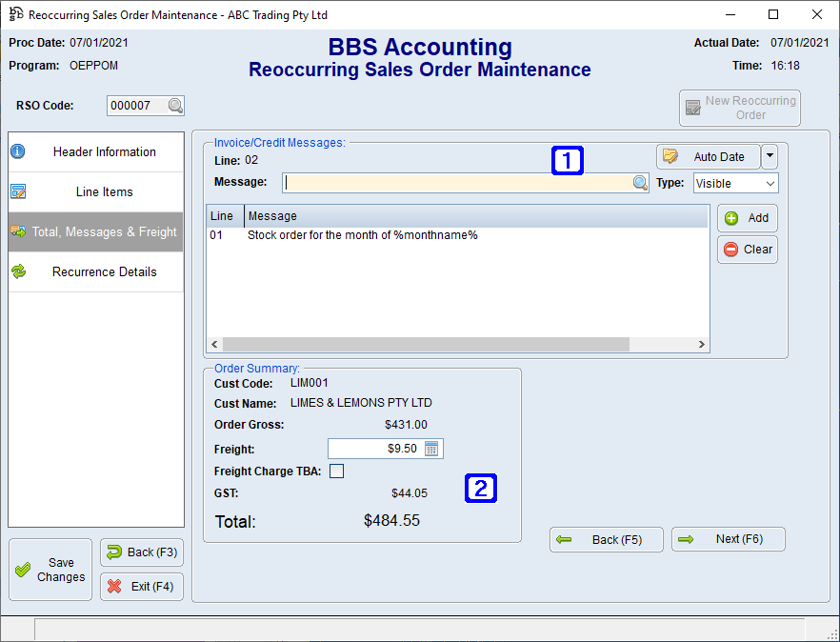Image resolution: width=840 pixels, height=642 pixels.
Task: Open the message Type dropdown showing Visible
Action: tap(735, 182)
